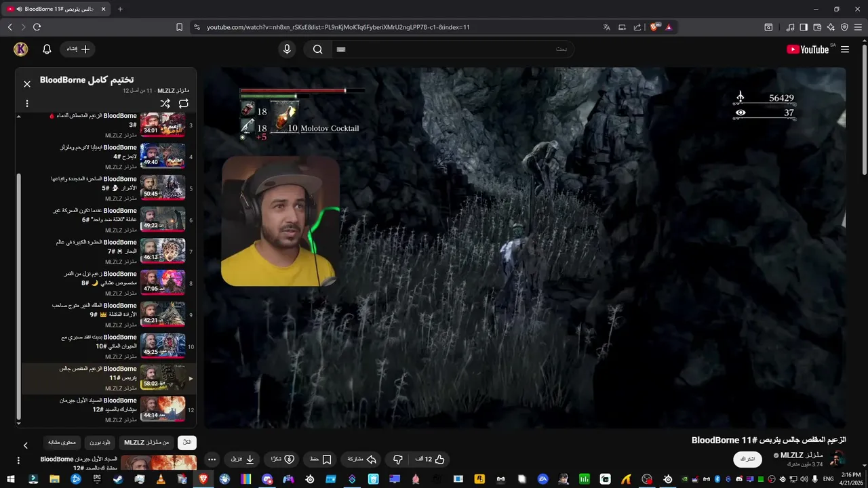Click the BloodBorne #11 browser tab
The image size is (868, 488).
click(57, 9)
